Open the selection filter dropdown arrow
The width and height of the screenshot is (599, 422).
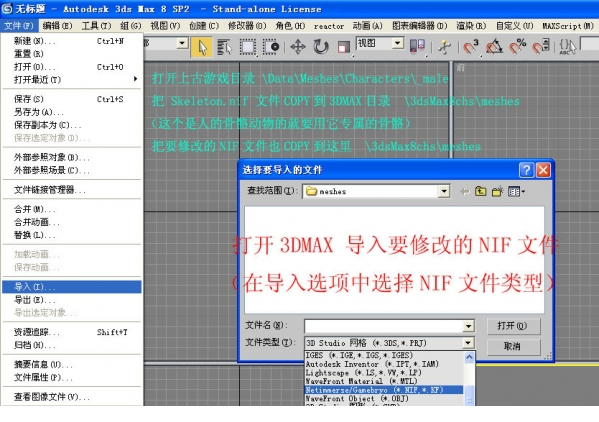coord(182,43)
